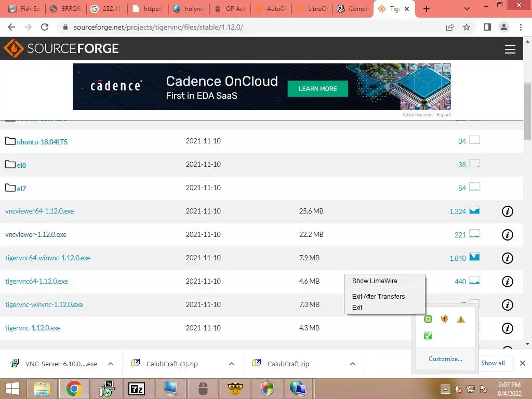View info for vncviewer-1.12.0.exe
The width and height of the screenshot is (532, 399).
pyautogui.click(x=507, y=235)
